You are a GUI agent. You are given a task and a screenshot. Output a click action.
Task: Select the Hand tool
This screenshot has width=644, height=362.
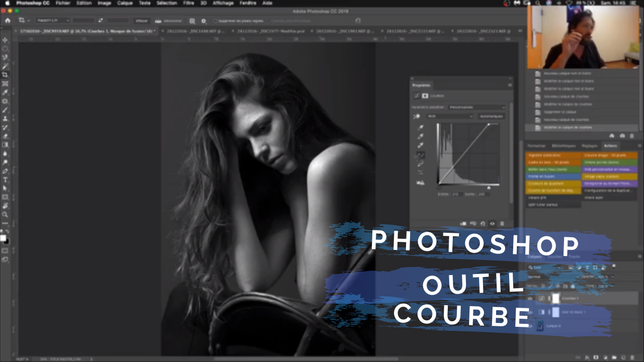[5, 206]
